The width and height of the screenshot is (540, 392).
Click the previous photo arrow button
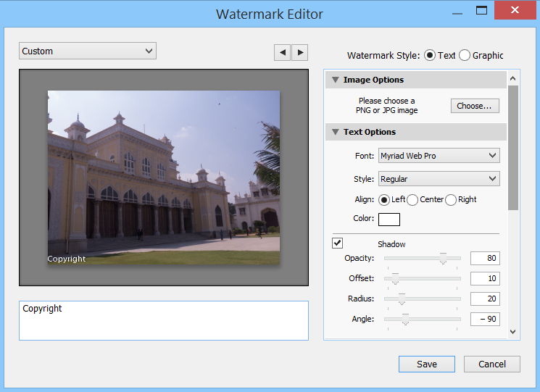click(x=282, y=52)
